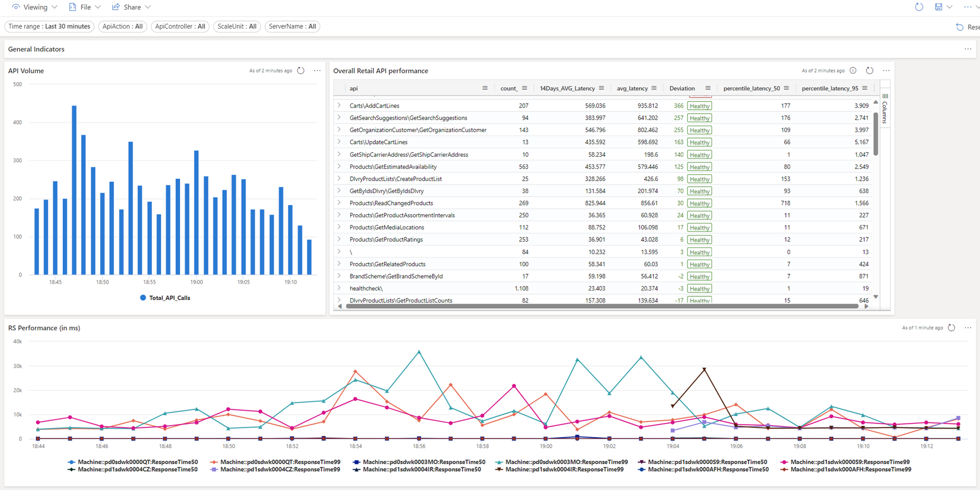Toggle pd0sdwk0000QT:ResponseTime50 legend series

point(133,462)
